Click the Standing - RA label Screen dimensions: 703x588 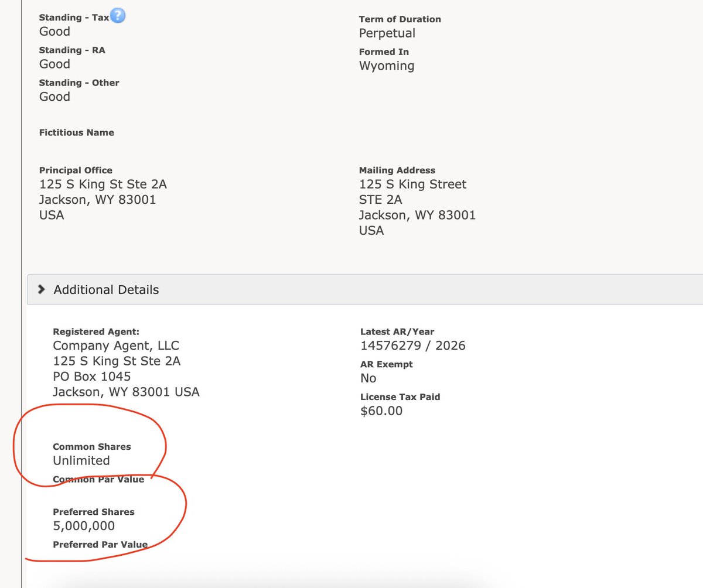[x=72, y=50]
